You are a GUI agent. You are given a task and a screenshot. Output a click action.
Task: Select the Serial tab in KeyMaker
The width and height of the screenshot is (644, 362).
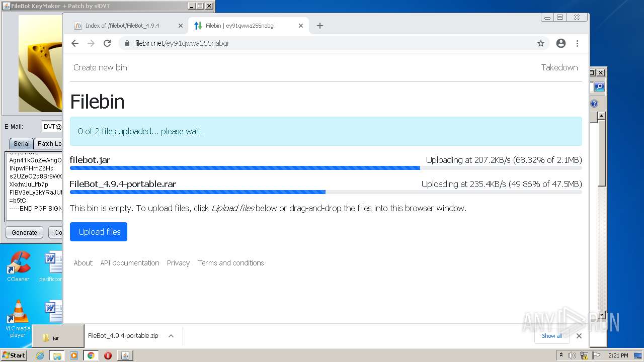[21, 143]
